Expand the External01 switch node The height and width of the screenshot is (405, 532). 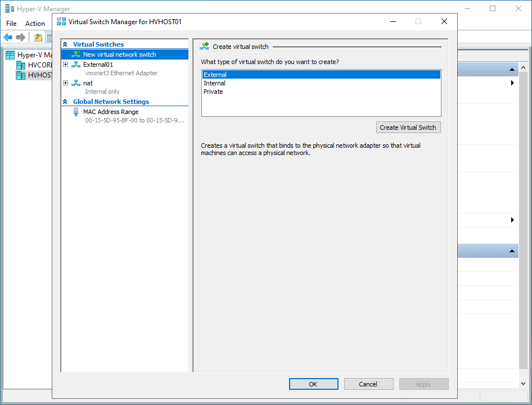tap(65, 65)
